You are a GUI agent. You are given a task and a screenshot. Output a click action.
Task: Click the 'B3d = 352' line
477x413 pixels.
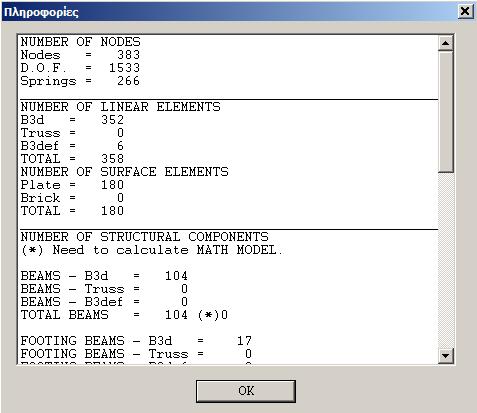pos(72,120)
